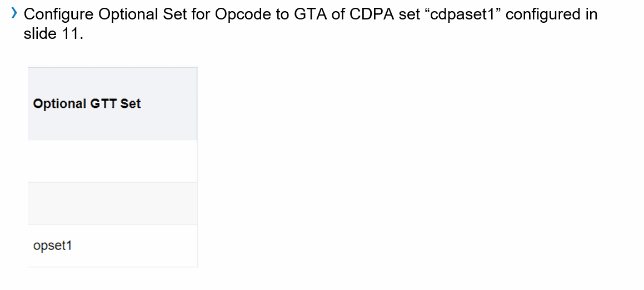Click the word "Set" in the table header

pos(131,103)
